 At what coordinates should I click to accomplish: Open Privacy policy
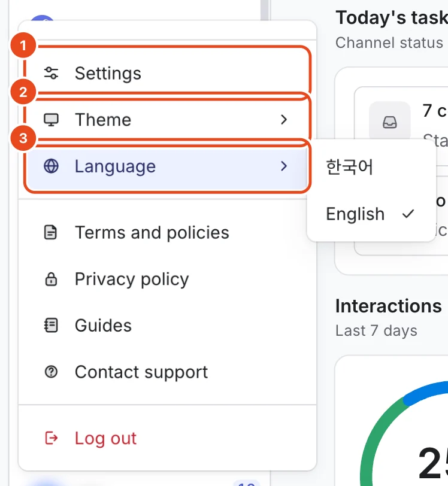click(x=168, y=279)
